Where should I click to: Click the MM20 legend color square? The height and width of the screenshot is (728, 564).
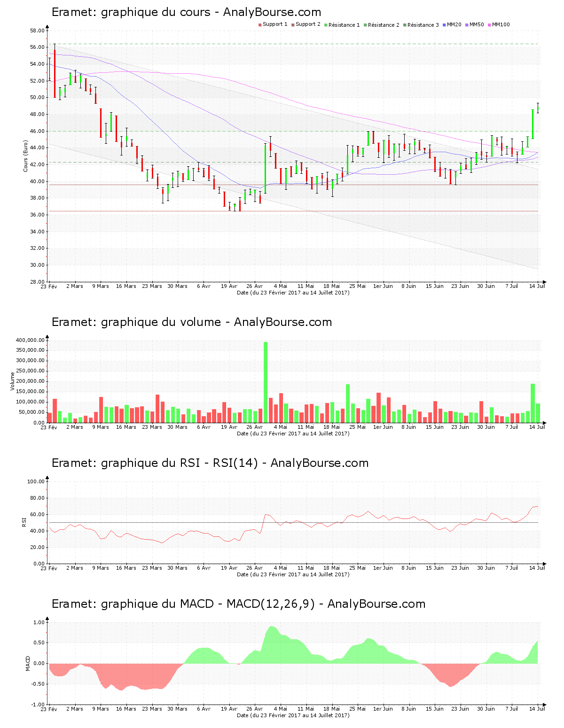pos(444,25)
